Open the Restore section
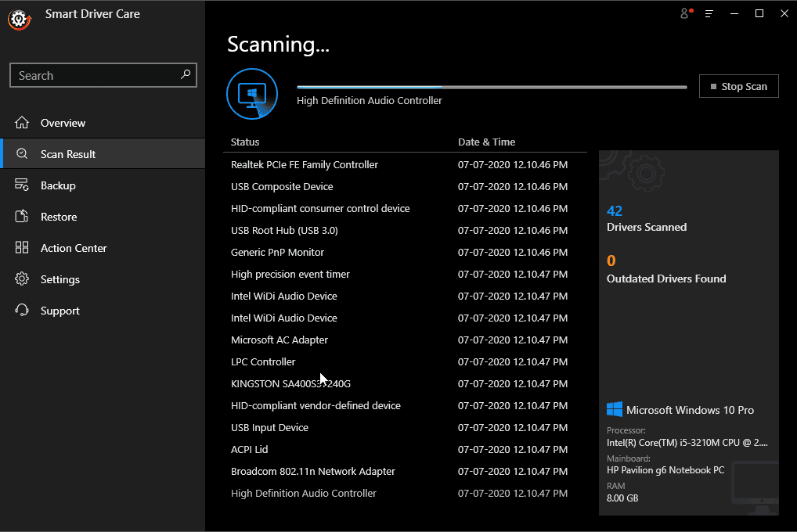 (x=103, y=217)
